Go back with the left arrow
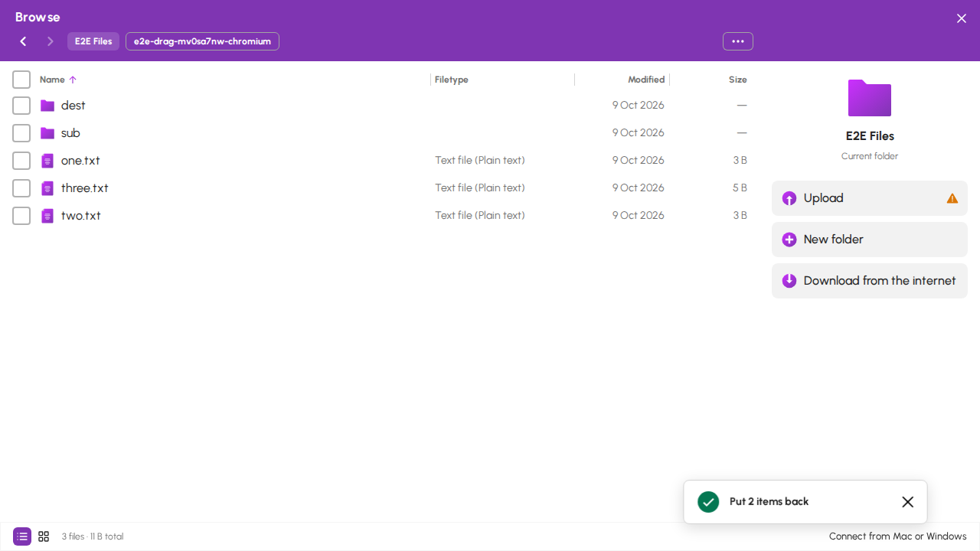 point(23,41)
